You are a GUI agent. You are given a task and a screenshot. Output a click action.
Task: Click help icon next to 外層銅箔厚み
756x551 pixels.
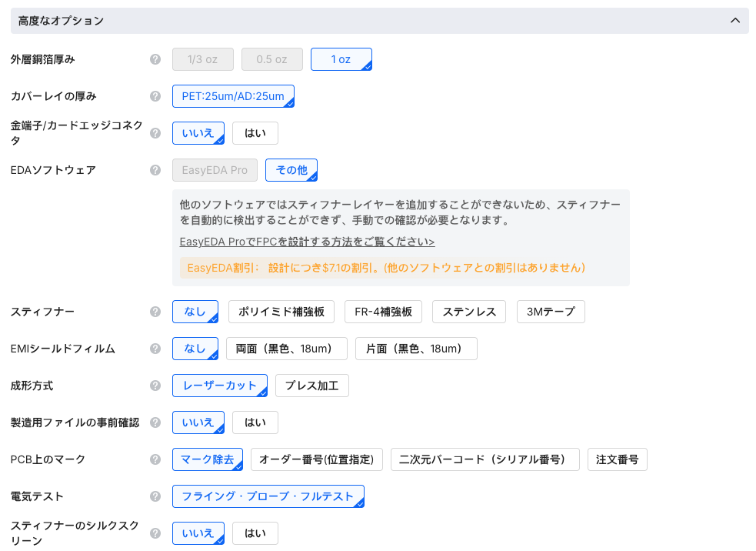[155, 59]
